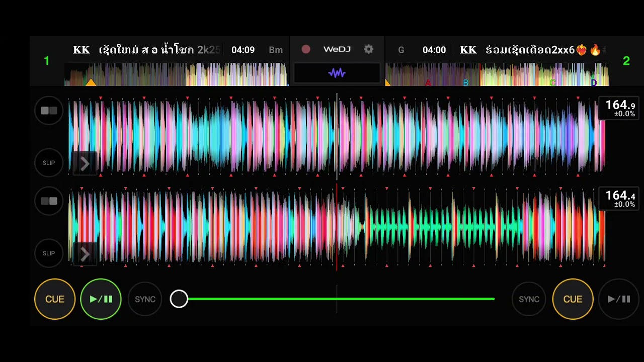This screenshot has height=362, width=644.
Task: Jump to hot cue C on deck 2 overview
Action: (x=553, y=83)
